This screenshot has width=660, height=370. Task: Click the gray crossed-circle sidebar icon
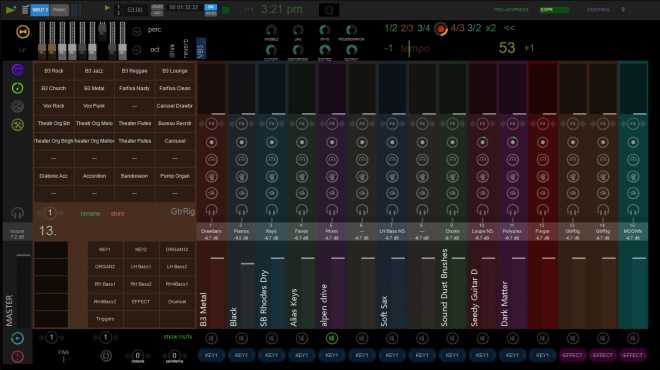point(17,106)
